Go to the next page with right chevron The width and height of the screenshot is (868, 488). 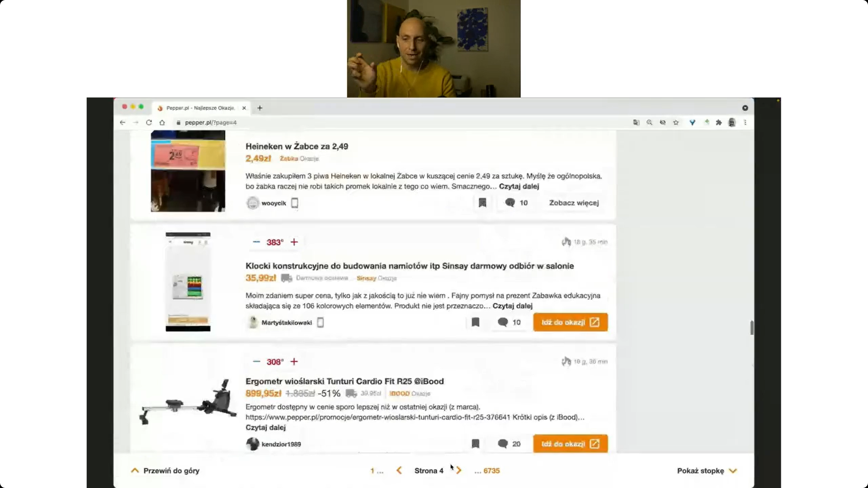[459, 470]
